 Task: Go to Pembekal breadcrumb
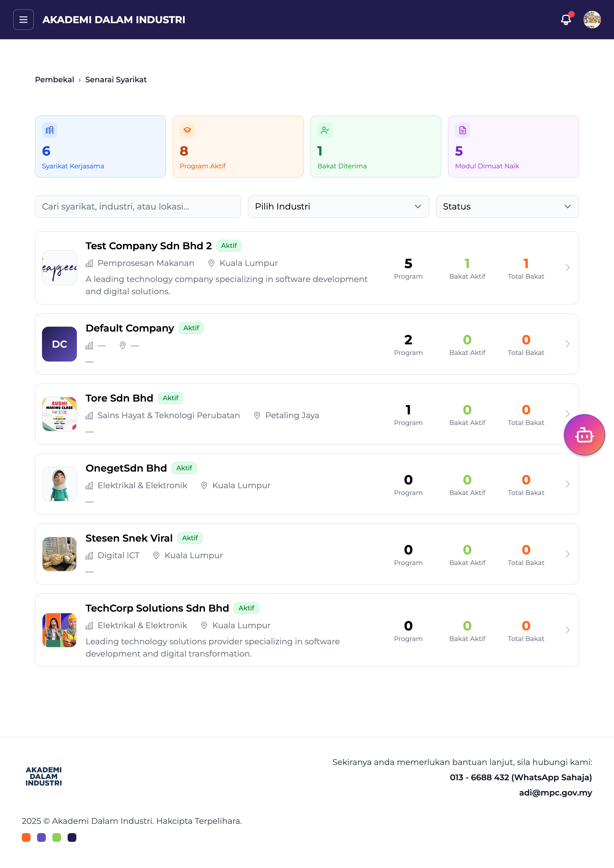pos(55,80)
